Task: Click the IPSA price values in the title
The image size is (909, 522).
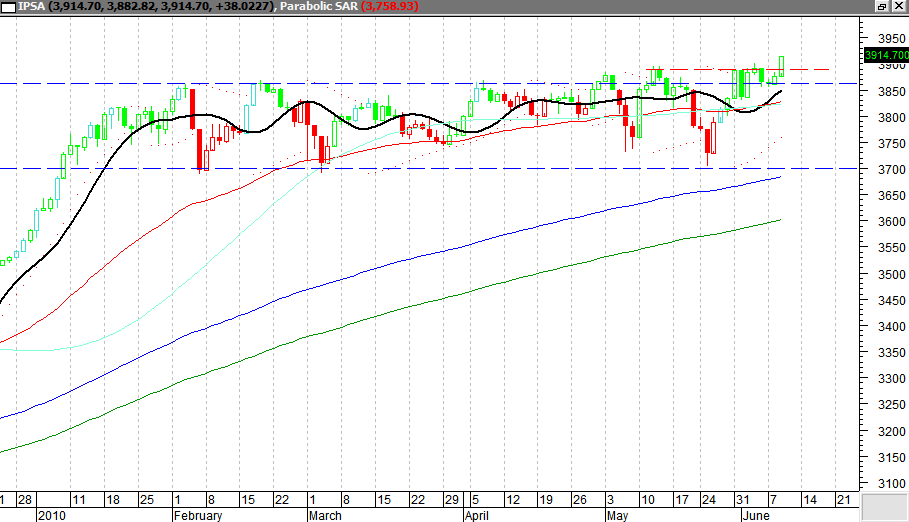Action: tap(159, 6)
